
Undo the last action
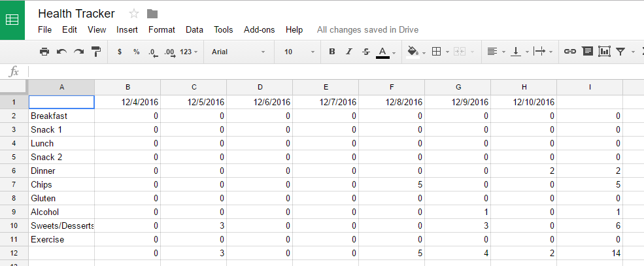tap(61, 52)
